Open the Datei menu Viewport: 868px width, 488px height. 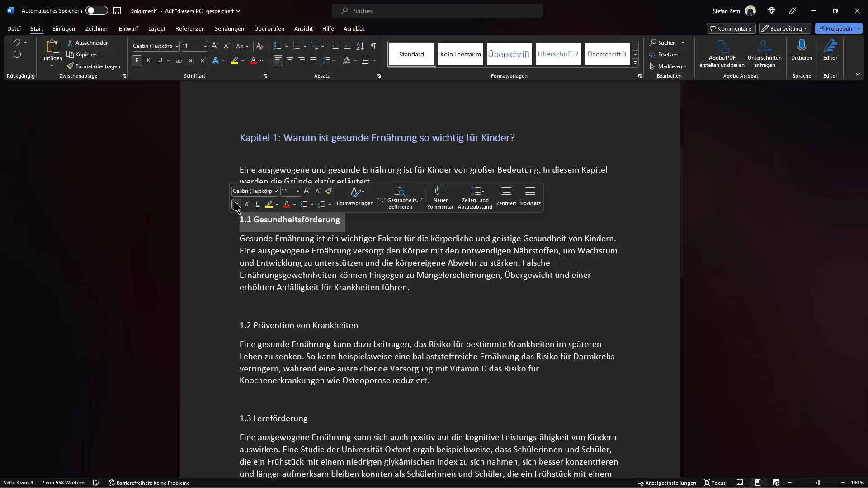14,28
